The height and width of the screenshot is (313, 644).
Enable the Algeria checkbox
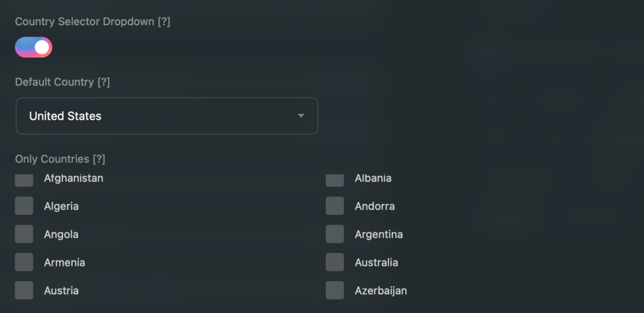[x=24, y=206]
